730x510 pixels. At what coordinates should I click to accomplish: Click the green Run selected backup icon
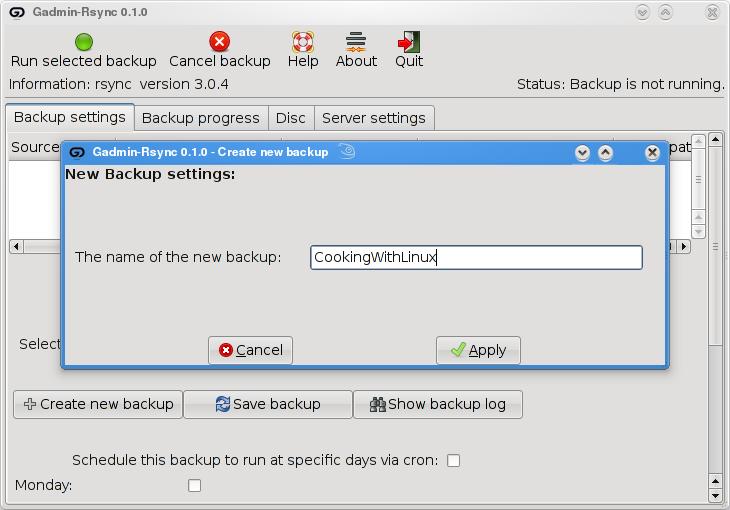coord(84,41)
